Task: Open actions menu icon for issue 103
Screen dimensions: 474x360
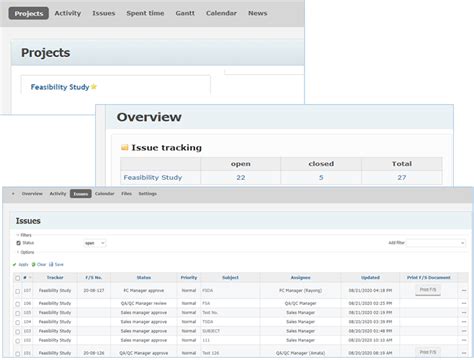Action: 464,331
